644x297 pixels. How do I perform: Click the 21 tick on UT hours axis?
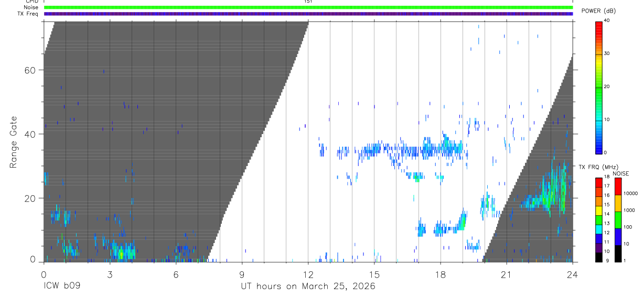point(507,274)
